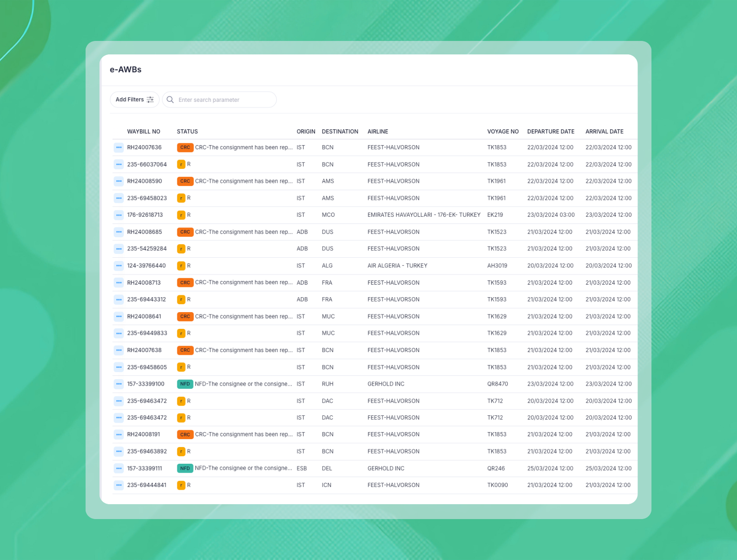Click destination DEL cell
This screenshot has height=560, width=737.
(x=327, y=468)
